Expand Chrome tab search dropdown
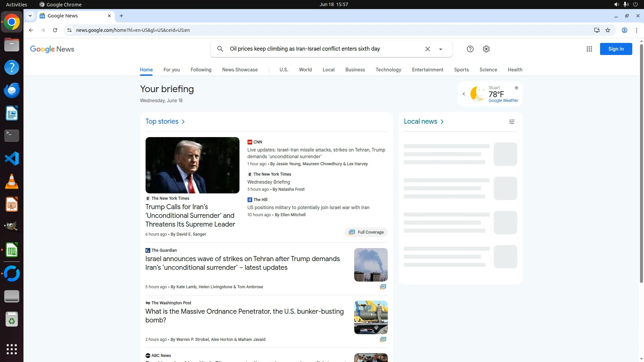This screenshot has height=362, width=644. pyautogui.click(x=30, y=16)
